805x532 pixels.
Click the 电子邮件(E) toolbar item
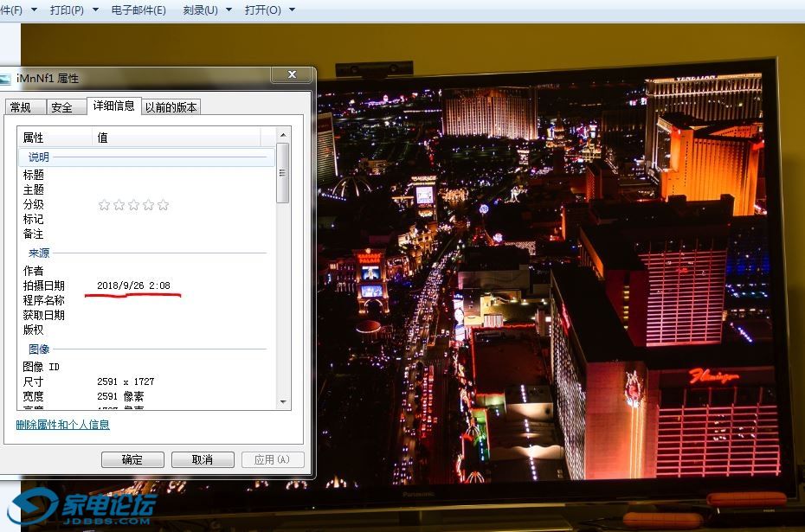[x=138, y=10]
